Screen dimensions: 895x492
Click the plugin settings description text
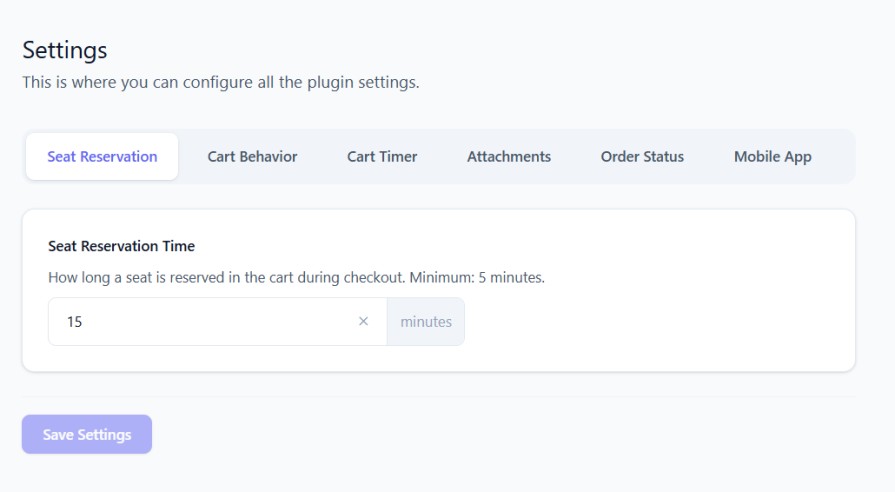coord(220,82)
